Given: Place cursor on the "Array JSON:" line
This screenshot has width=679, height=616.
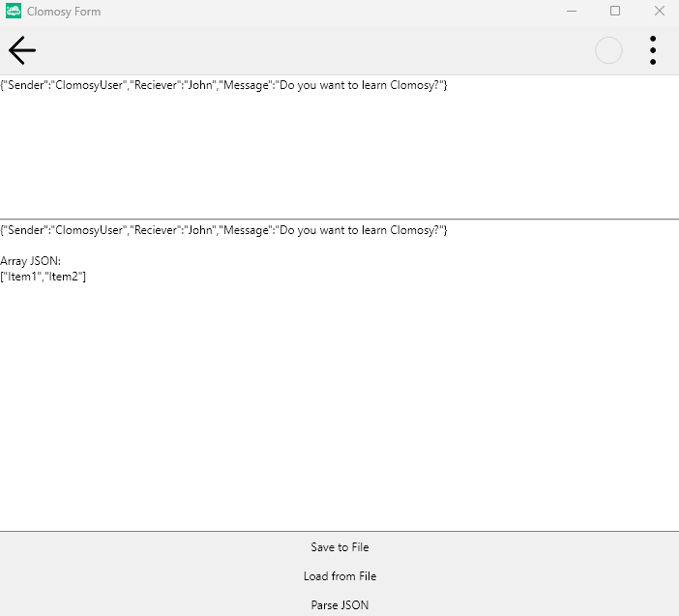Looking at the screenshot, I should click(31, 261).
